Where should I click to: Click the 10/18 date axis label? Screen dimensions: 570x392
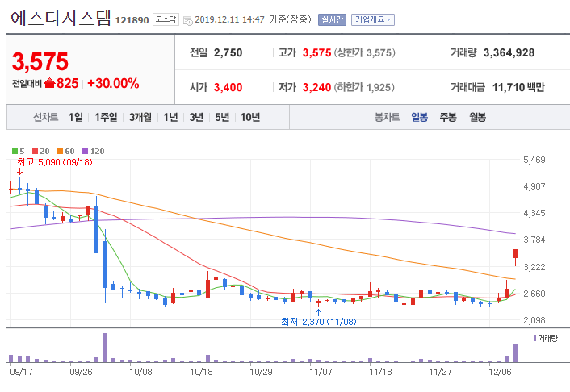click(201, 372)
